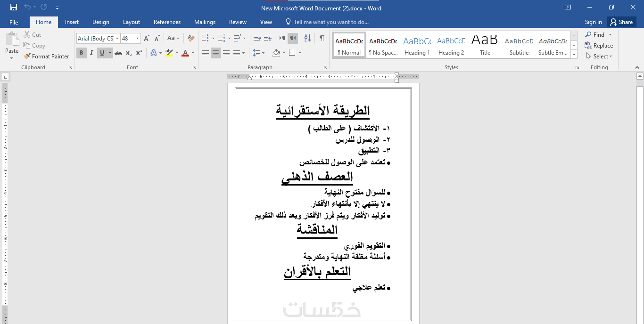Save the document with the floppy disk icon
Viewport: 644px width, 324px height.
(x=13, y=7)
